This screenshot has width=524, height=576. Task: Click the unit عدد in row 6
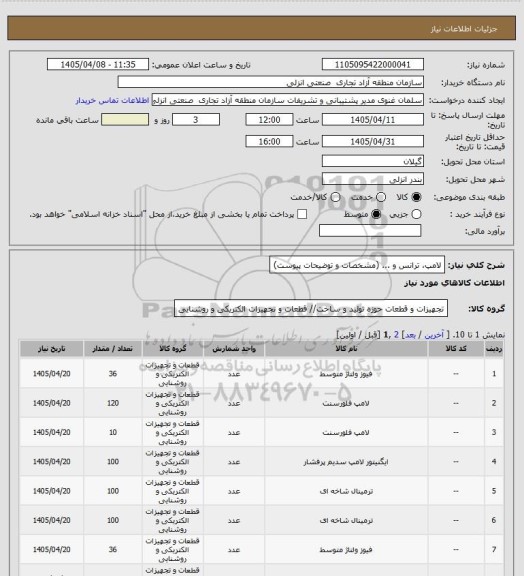coord(234,521)
